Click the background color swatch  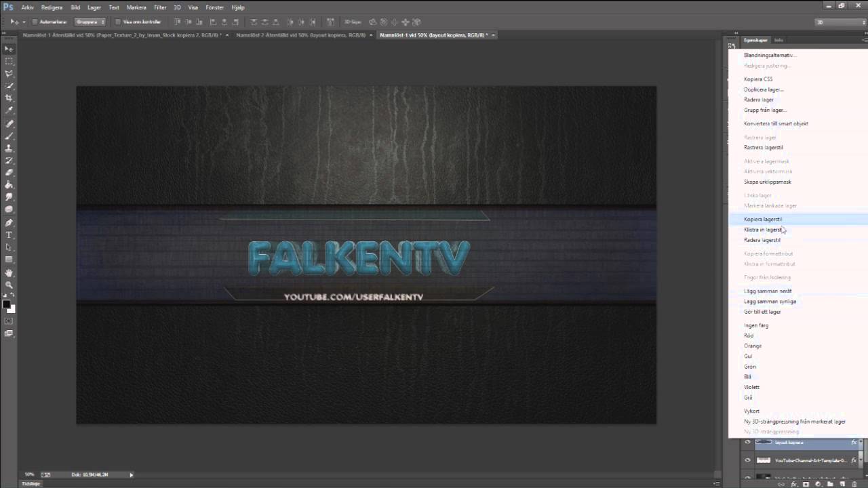click(12, 309)
